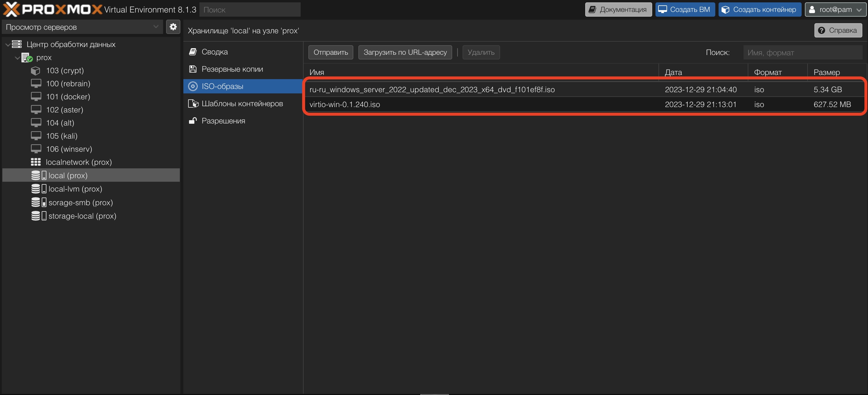Image resolution: width=868 pixels, height=395 pixels.
Task: Select container 103 (crypt) in tree
Action: 91,71
